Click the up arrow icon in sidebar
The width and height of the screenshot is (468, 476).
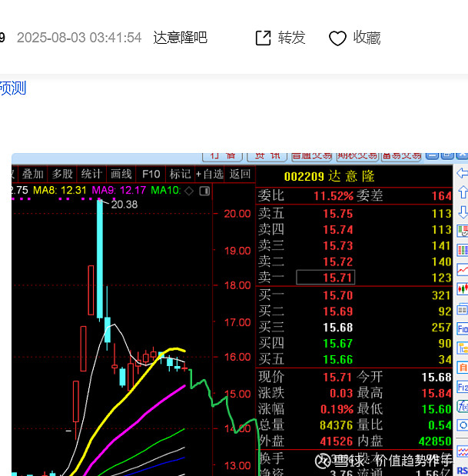click(x=463, y=191)
